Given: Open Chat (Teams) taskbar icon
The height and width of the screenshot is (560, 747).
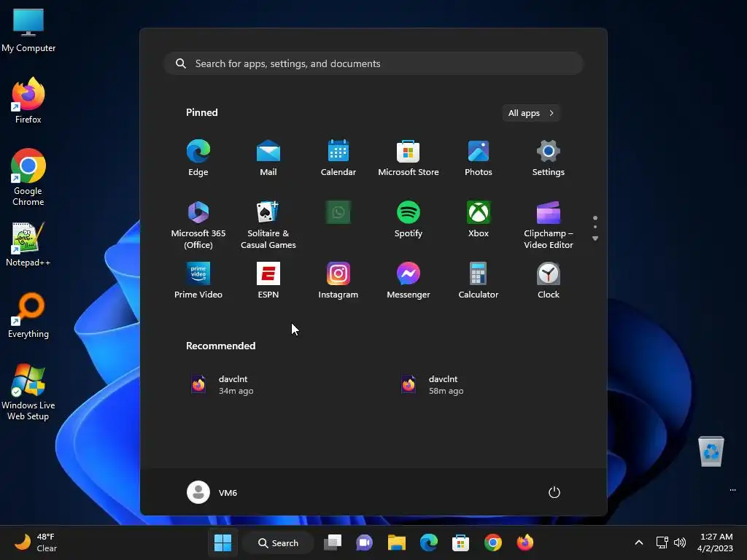Looking at the screenshot, I should click(x=365, y=542).
